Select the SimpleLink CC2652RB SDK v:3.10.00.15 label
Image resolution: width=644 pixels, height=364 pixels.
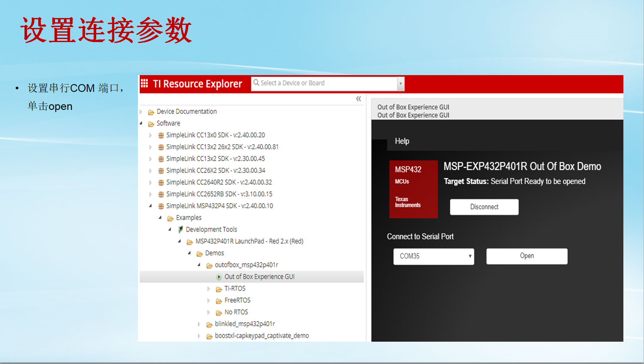pyautogui.click(x=219, y=194)
